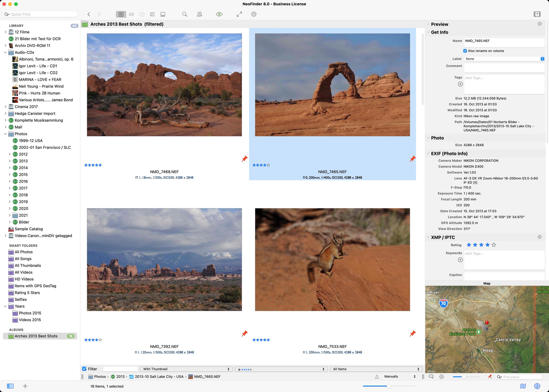Click the eye QuickLook icon
The height and width of the screenshot is (392, 549).
click(x=219, y=14)
